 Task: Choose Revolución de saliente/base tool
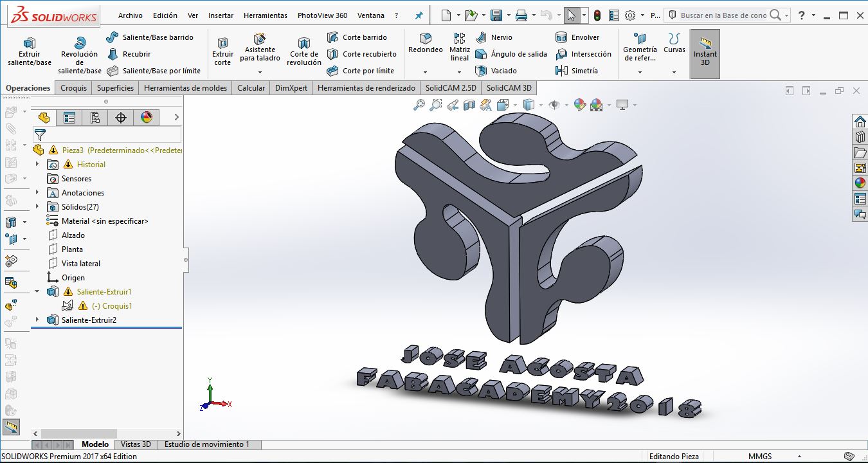(80, 55)
